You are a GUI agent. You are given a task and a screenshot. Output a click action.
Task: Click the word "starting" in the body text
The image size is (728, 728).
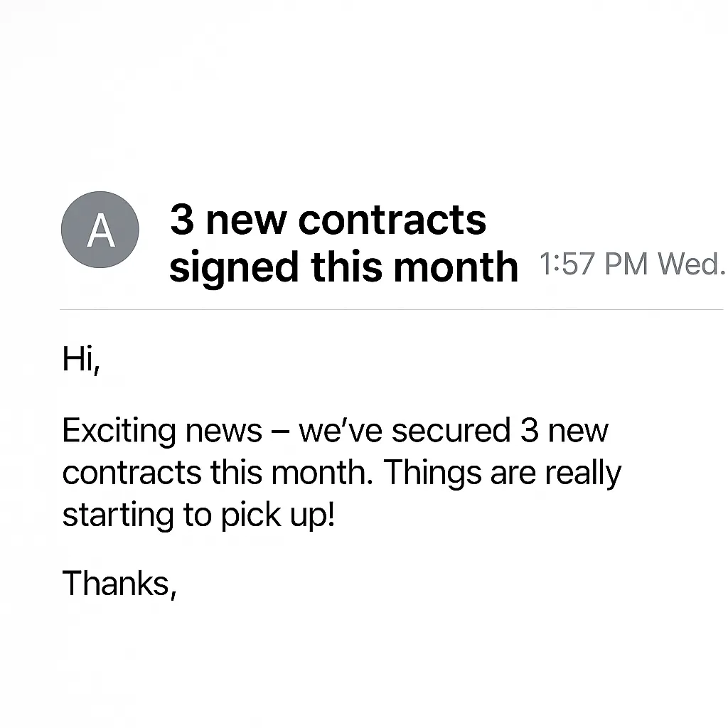click(117, 516)
